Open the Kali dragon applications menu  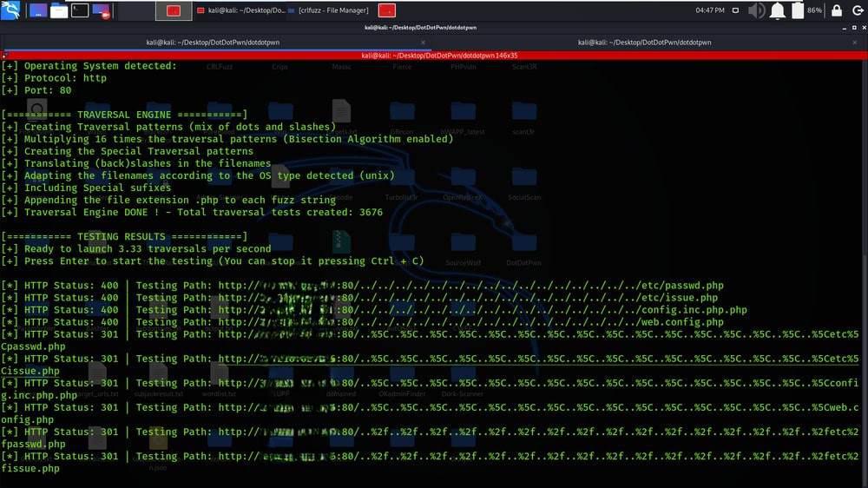point(10,10)
